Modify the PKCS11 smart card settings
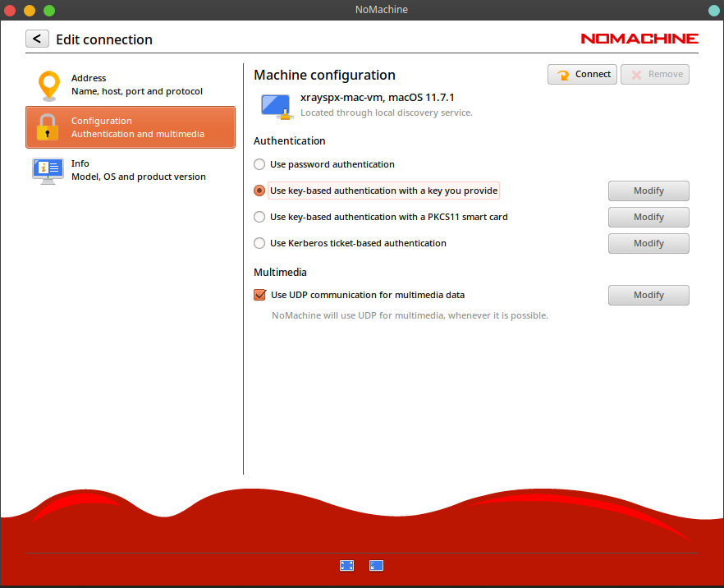This screenshot has width=724, height=588. (x=648, y=217)
